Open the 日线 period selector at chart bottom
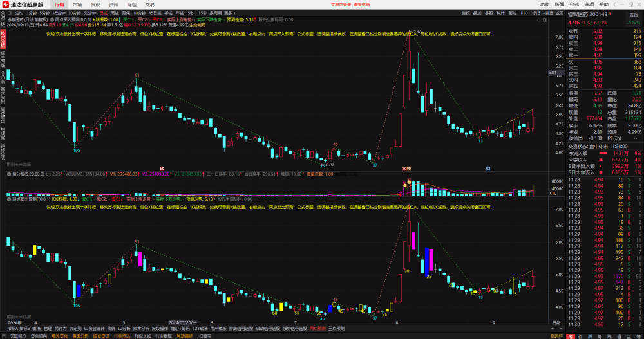 click(x=556, y=323)
